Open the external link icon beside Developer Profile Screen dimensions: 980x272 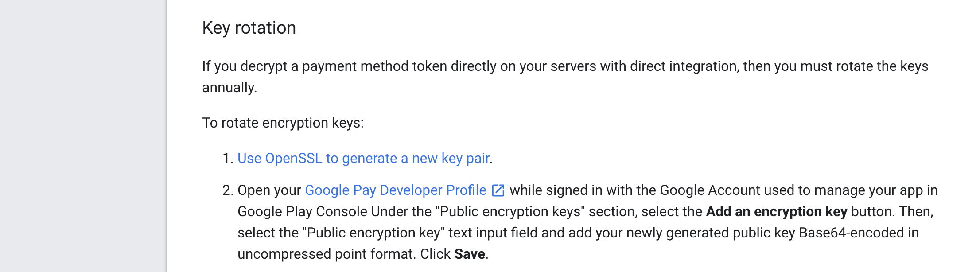pyautogui.click(x=498, y=190)
